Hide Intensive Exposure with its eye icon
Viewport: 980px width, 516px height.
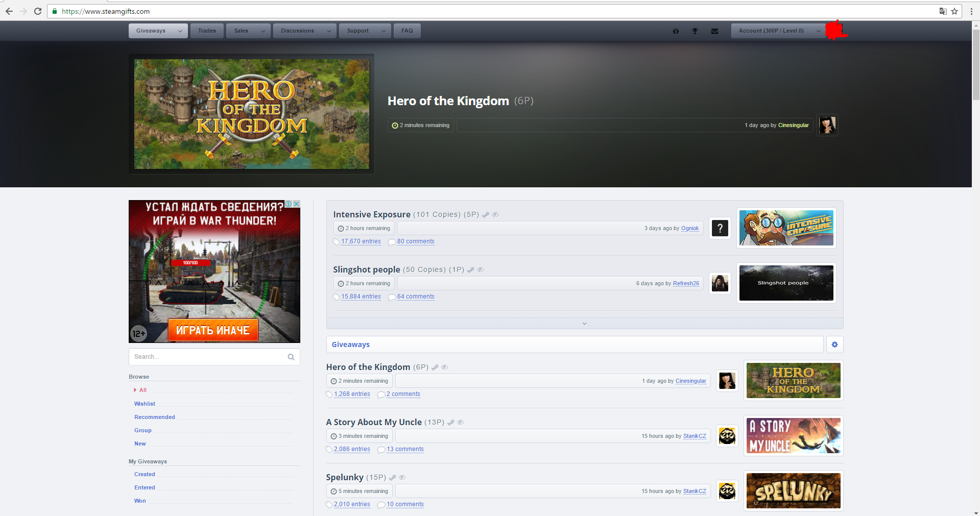tap(495, 215)
